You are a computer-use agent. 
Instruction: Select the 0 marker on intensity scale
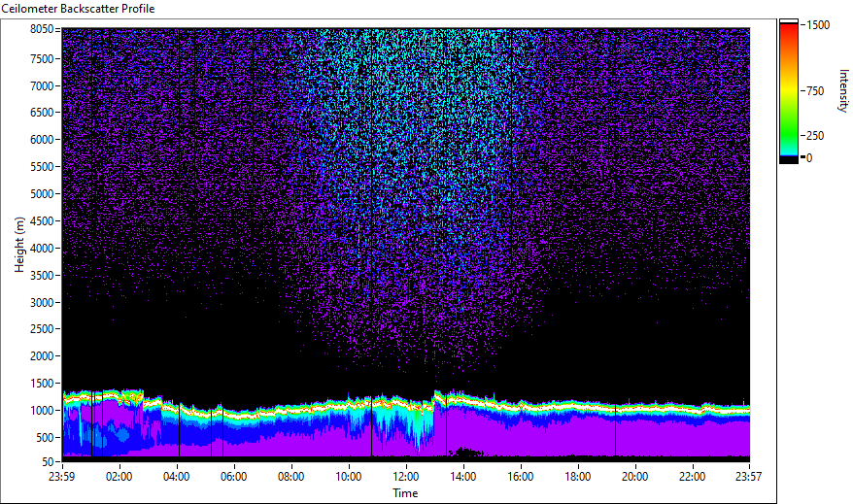coord(809,158)
